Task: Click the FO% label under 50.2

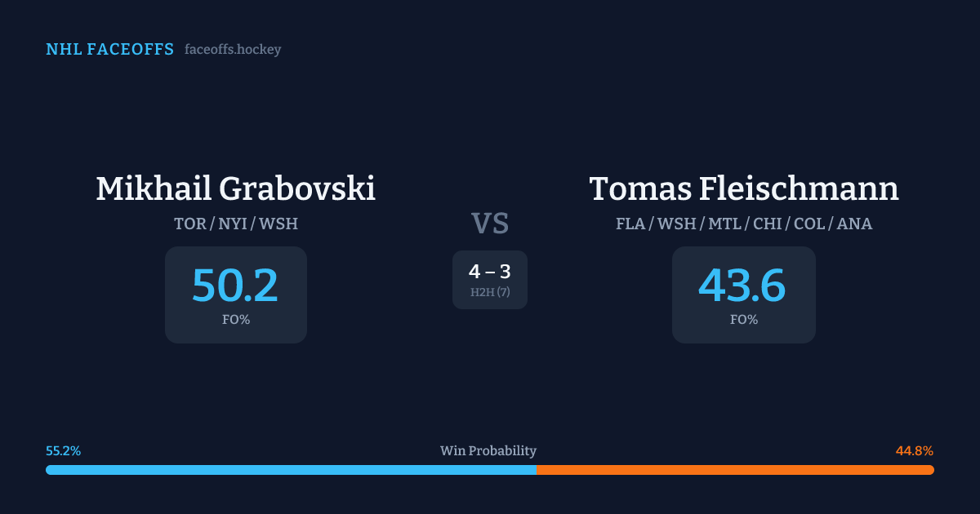Action: coord(235,320)
